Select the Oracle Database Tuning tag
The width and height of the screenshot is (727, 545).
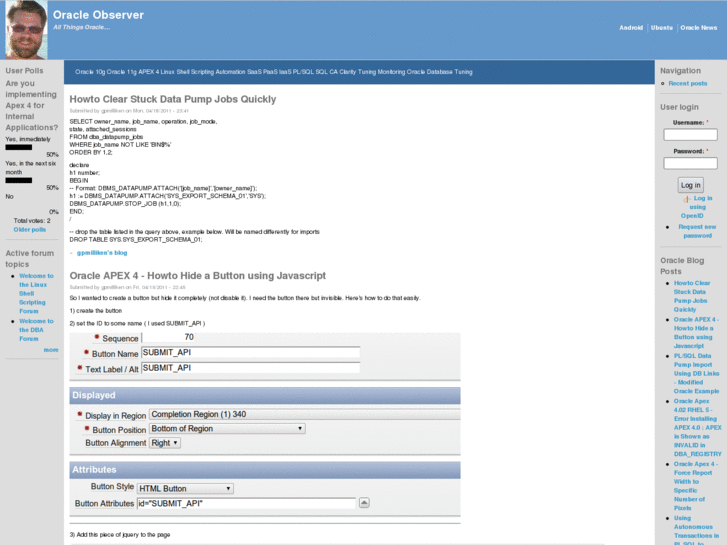(440, 72)
